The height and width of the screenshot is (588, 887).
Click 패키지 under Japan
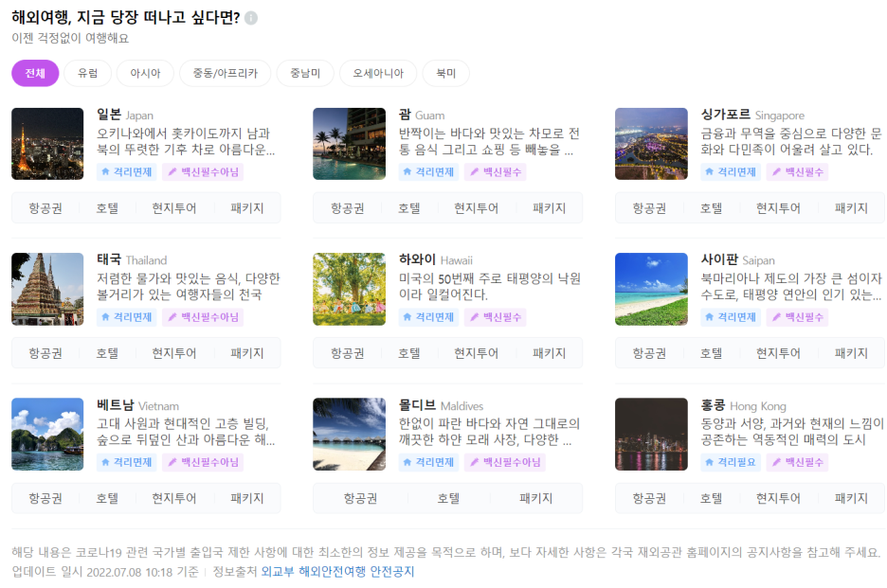pyautogui.click(x=247, y=208)
